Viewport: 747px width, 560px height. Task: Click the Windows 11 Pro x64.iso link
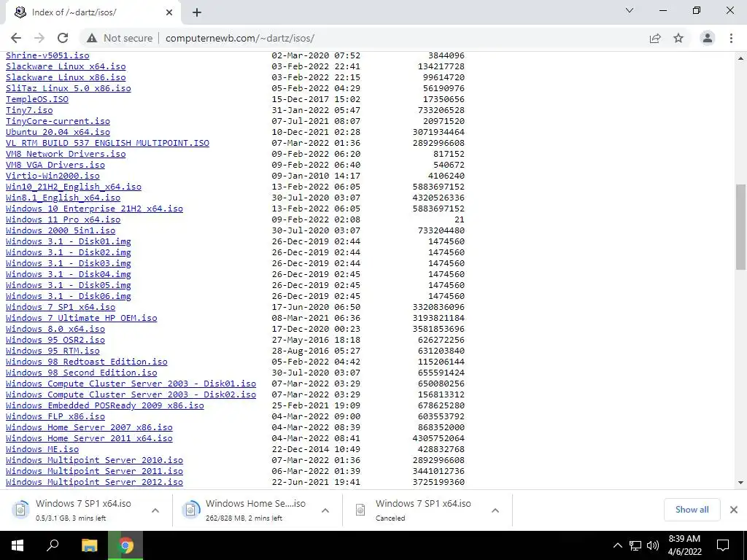63,219
